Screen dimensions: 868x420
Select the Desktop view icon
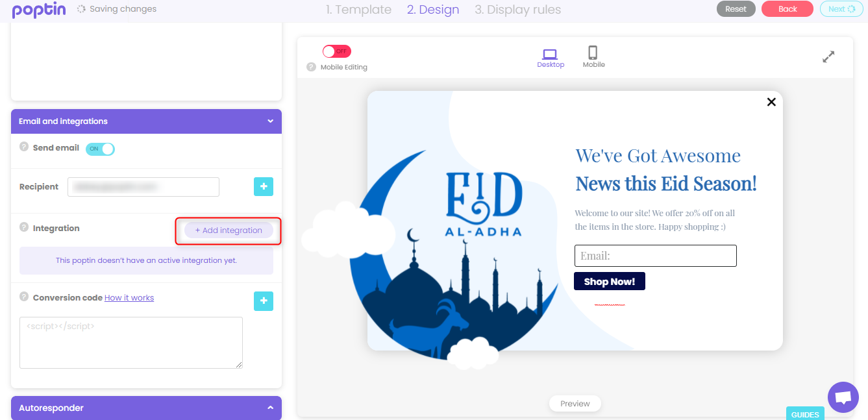coord(551,57)
